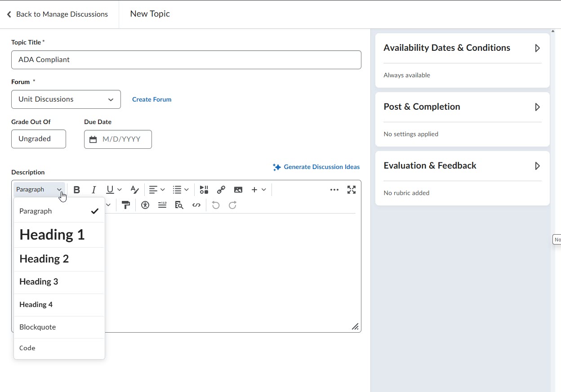561x392 pixels.
Task: Select the format painter tool
Action: pos(125,205)
